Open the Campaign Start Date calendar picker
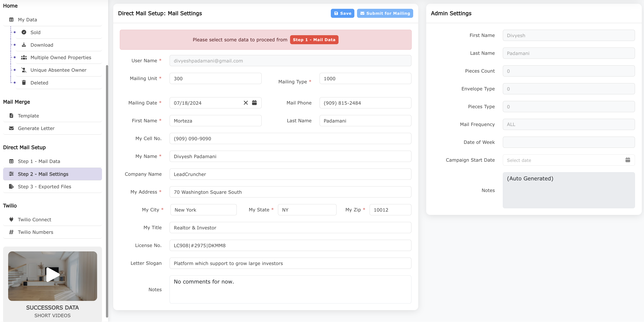 click(x=628, y=160)
